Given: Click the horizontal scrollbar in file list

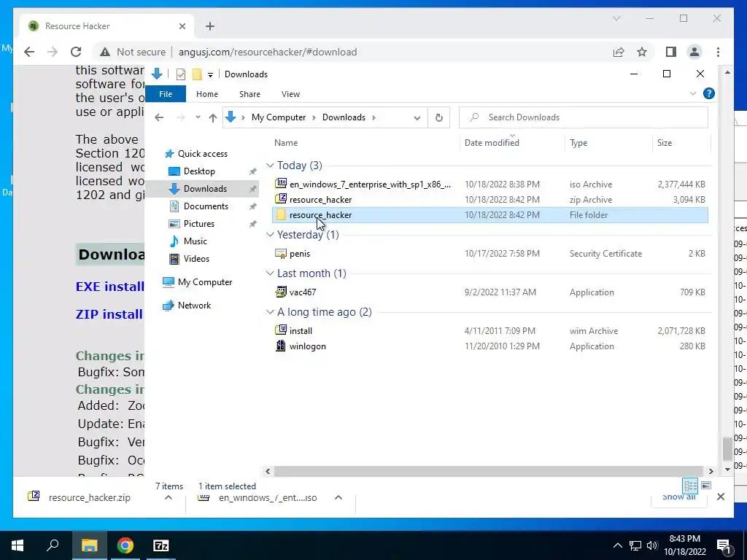Looking at the screenshot, I should [x=489, y=471].
